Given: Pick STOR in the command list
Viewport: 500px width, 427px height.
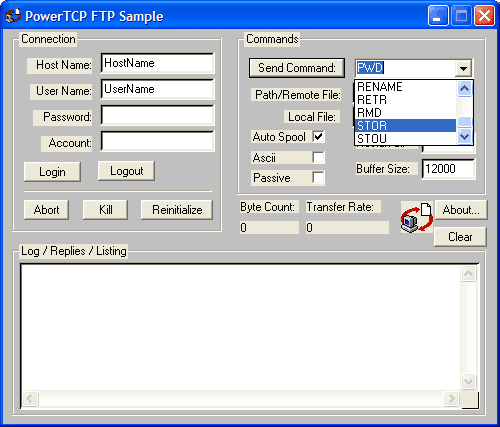Looking at the screenshot, I should (405, 126).
